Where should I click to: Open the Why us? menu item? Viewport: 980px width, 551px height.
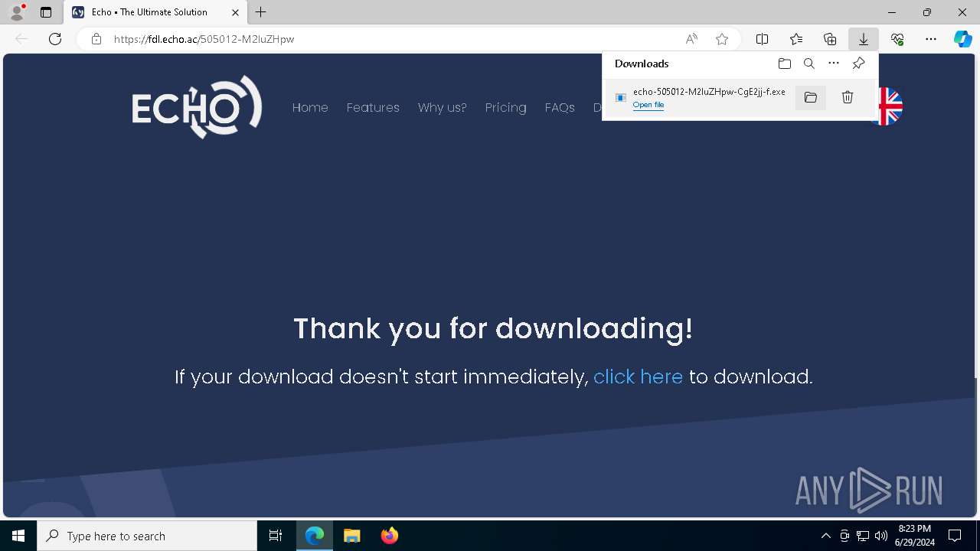tap(443, 108)
